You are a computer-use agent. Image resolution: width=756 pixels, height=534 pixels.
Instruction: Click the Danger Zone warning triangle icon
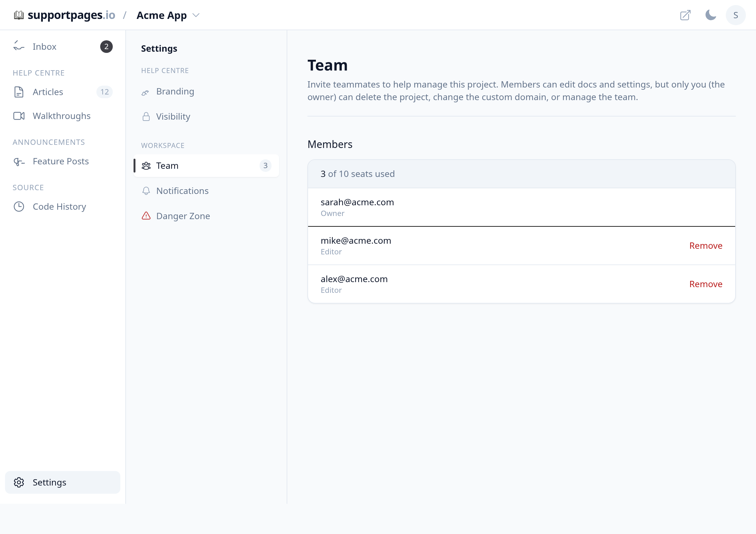point(146,216)
